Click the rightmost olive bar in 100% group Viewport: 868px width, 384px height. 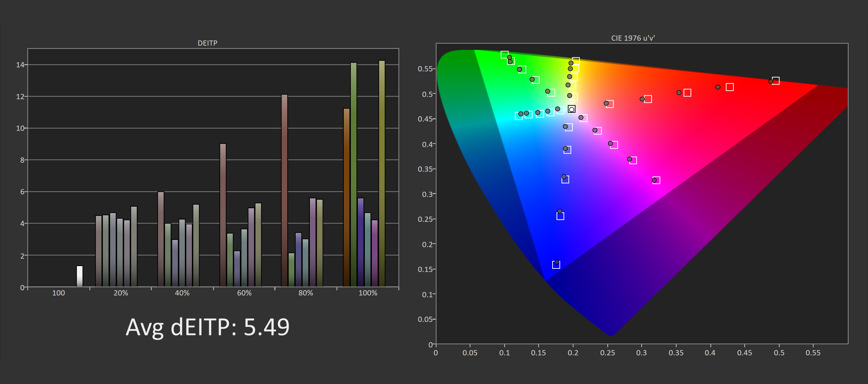tap(382, 173)
